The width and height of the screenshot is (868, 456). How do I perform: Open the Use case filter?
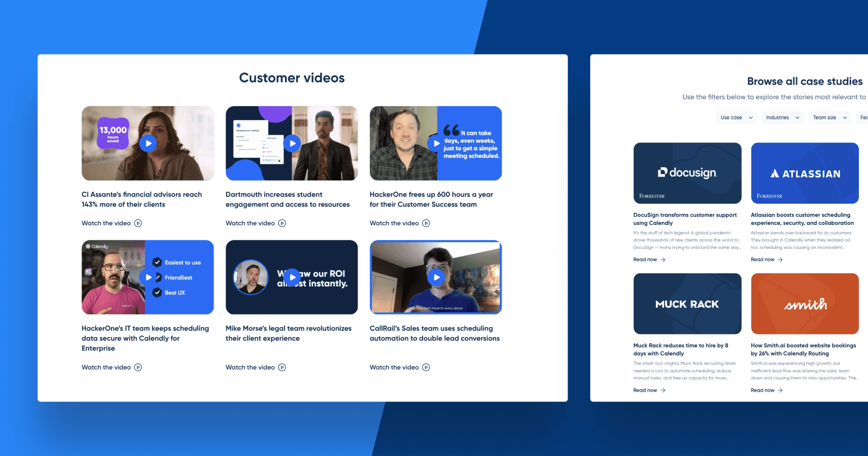tap(736, 117)
